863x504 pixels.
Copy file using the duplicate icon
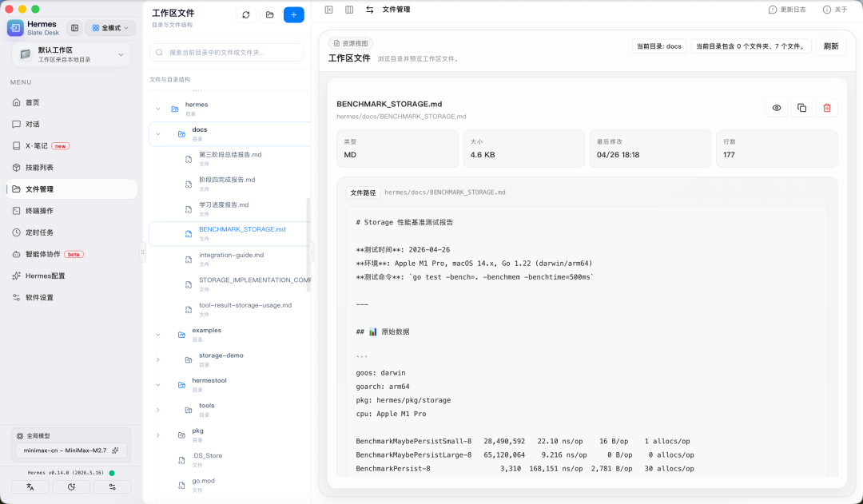802,108
